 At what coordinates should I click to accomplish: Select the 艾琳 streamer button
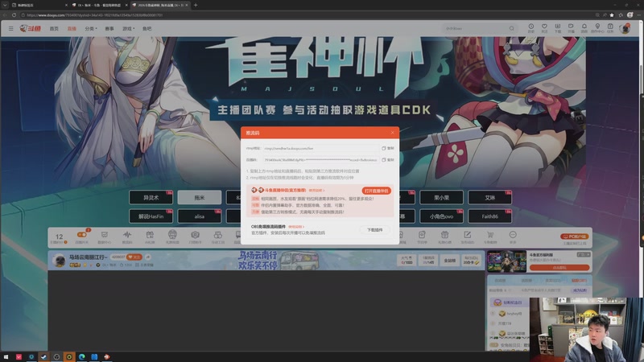point(490,197)
